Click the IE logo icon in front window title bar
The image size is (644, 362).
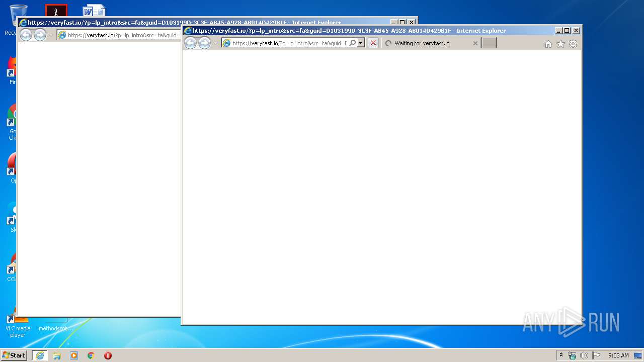(x=188, y=31)
